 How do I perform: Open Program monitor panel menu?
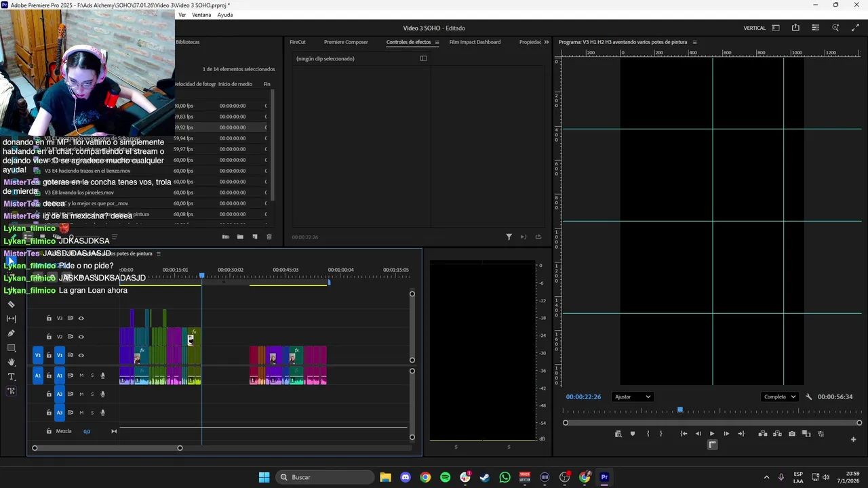tap(694, 42)
